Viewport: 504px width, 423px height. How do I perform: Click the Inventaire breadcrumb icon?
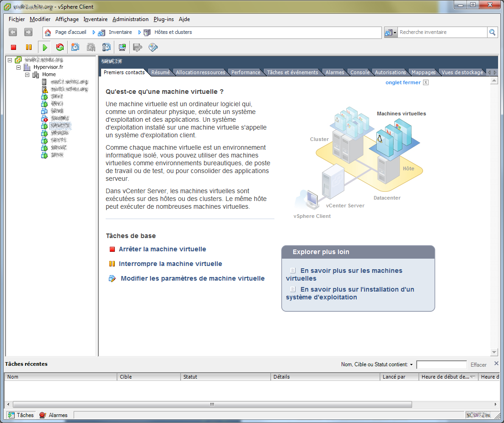click(x=102, y=33)
